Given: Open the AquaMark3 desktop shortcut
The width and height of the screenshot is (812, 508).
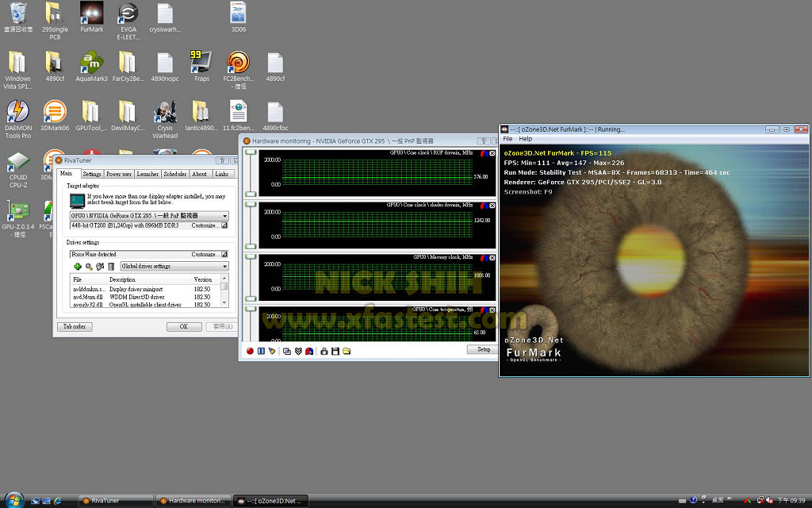Looking at the screenshot, I should coord(91,63).
